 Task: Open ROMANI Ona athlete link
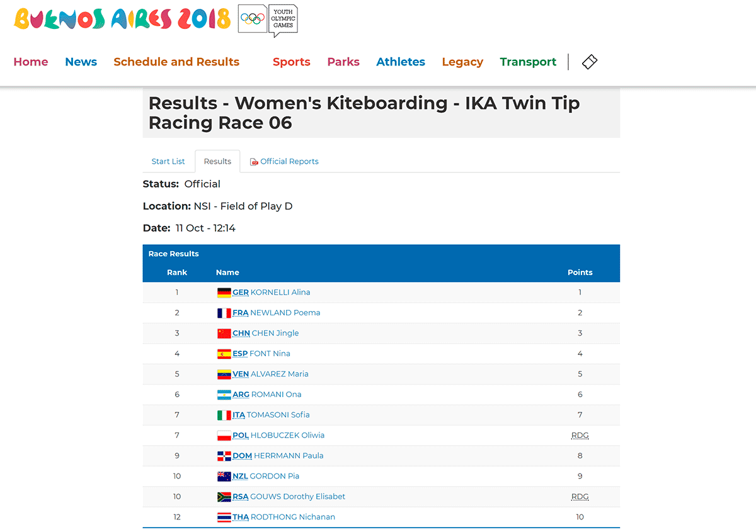pyautogui.click(x=276, y=394)
